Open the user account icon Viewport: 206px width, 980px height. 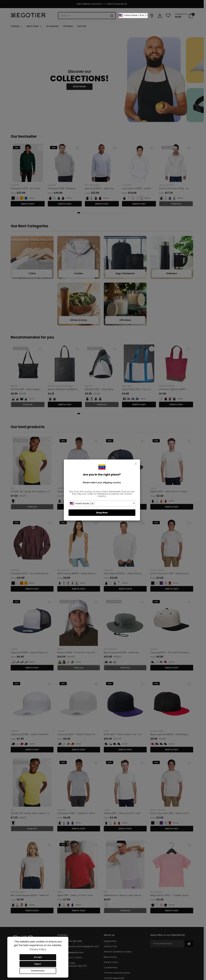pyautogui.click(x=160, y=16)
